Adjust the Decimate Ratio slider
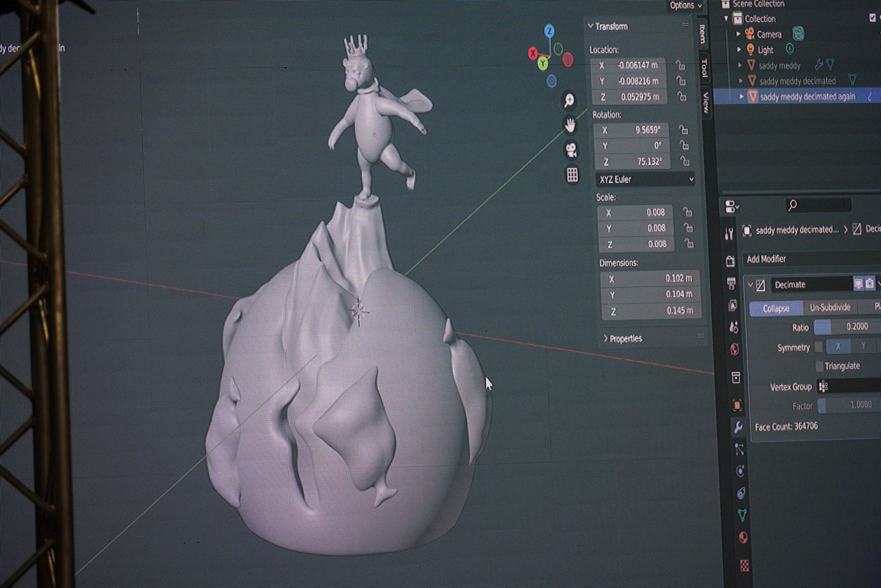Screen dimensions: 881x588 tap(848, 327)
